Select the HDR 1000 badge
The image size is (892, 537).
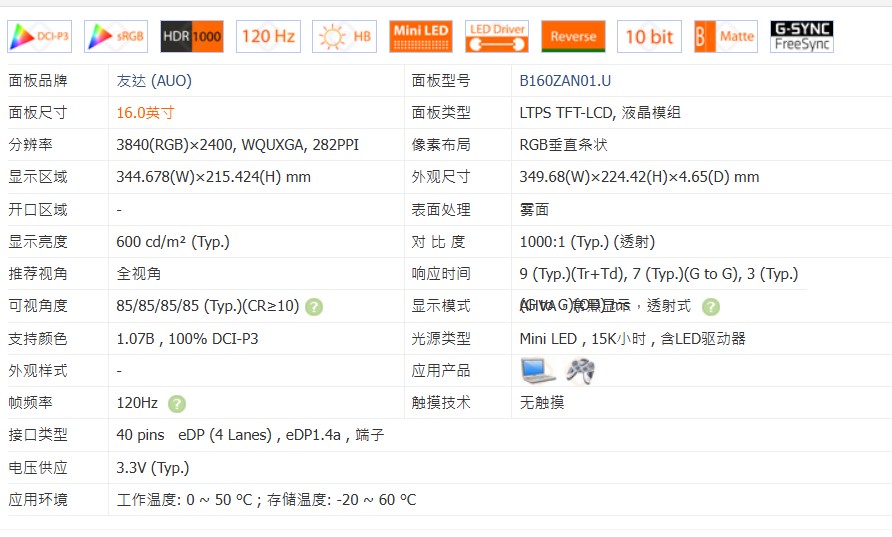point(192,37)
